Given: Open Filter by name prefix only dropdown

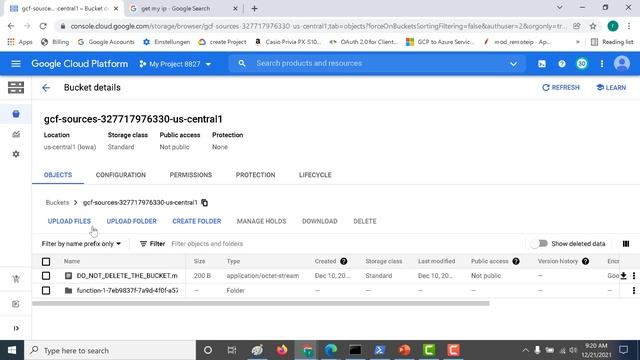Looking at the screenshot, I should click(x=81, y=244).
